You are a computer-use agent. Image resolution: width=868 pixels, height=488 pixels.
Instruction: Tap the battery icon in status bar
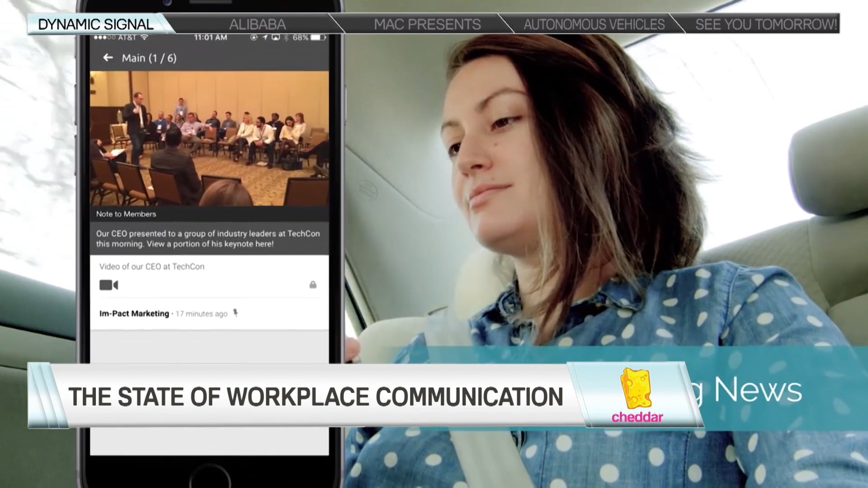(x=318, y=38)
